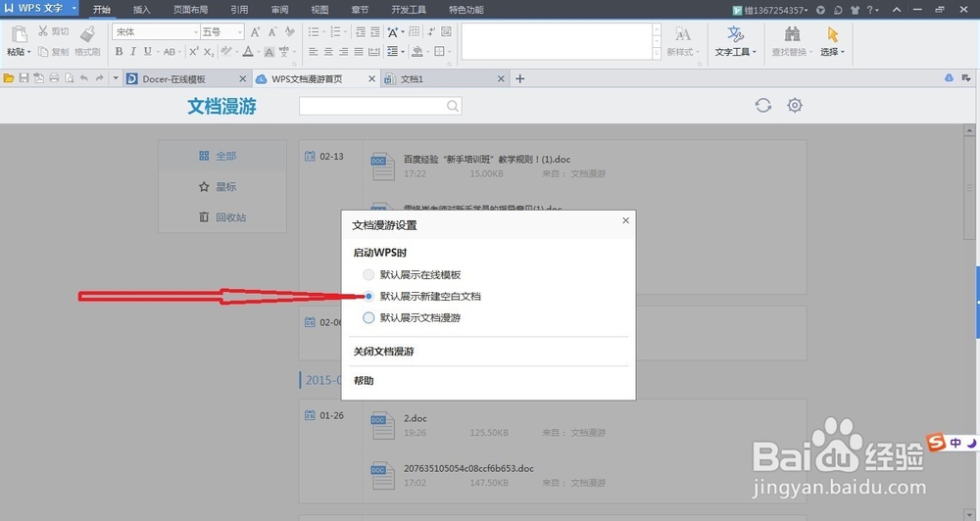Click the undo arrow in quick toolbar
Screen dimensions: 980x521
coord(83,78)
